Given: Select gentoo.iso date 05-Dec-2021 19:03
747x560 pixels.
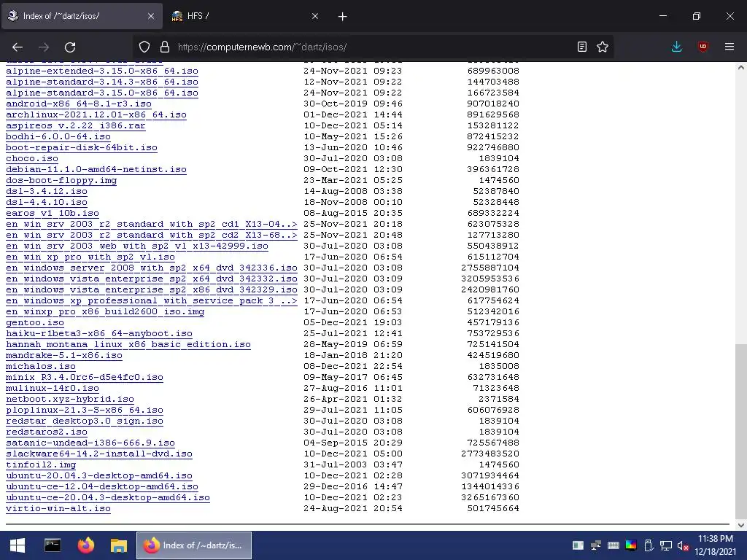Looking at the screenshot, I should pos(353,323).
